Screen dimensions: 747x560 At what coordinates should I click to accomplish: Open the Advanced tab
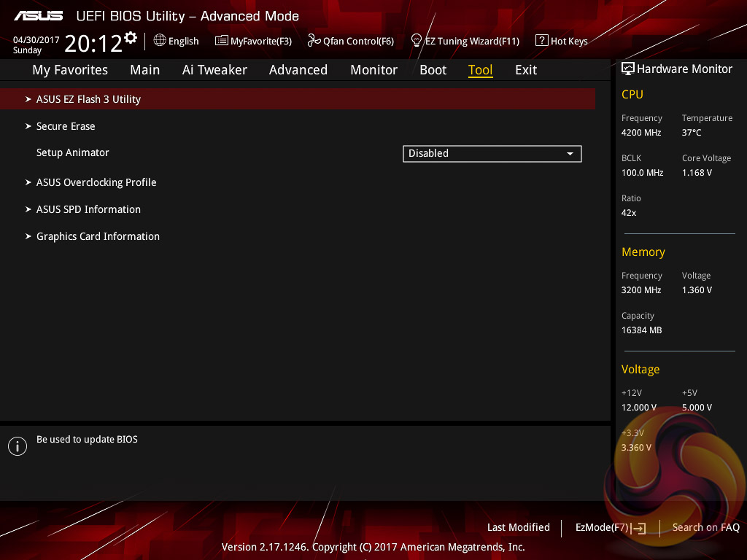pos(298,70)
